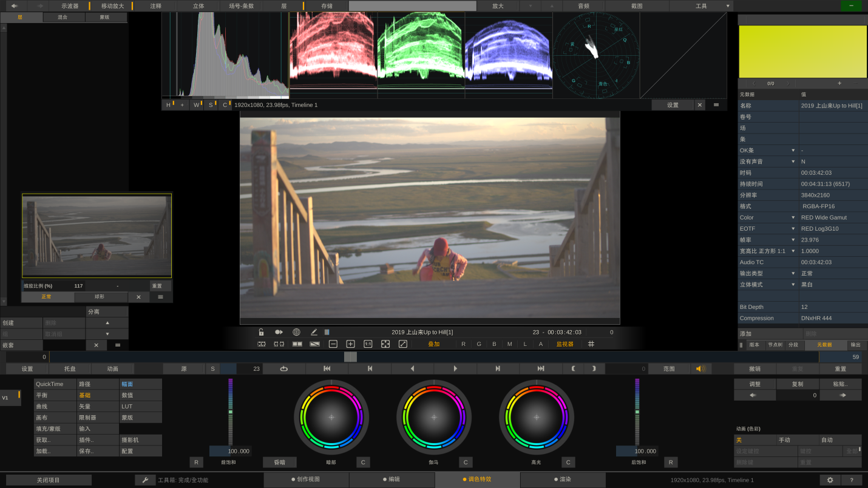Toggle the loop playback button
The height and width of the screenshot is (488, 868).
[284, 368]
